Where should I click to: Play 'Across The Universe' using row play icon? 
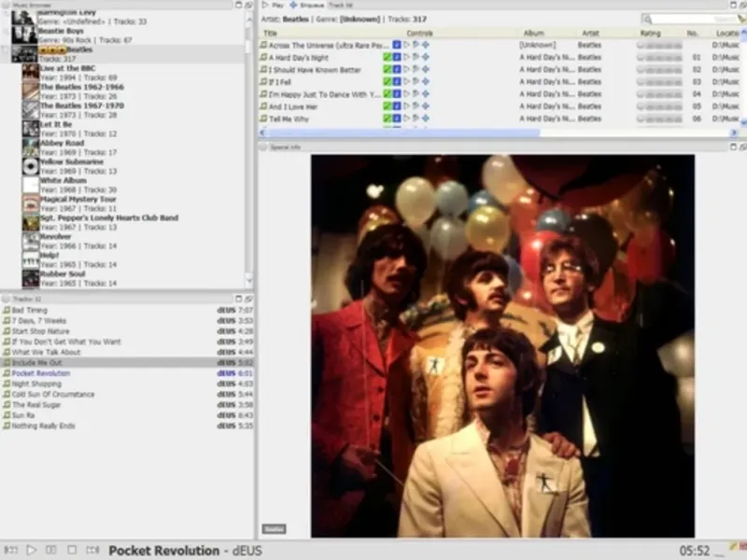point(406,45)
